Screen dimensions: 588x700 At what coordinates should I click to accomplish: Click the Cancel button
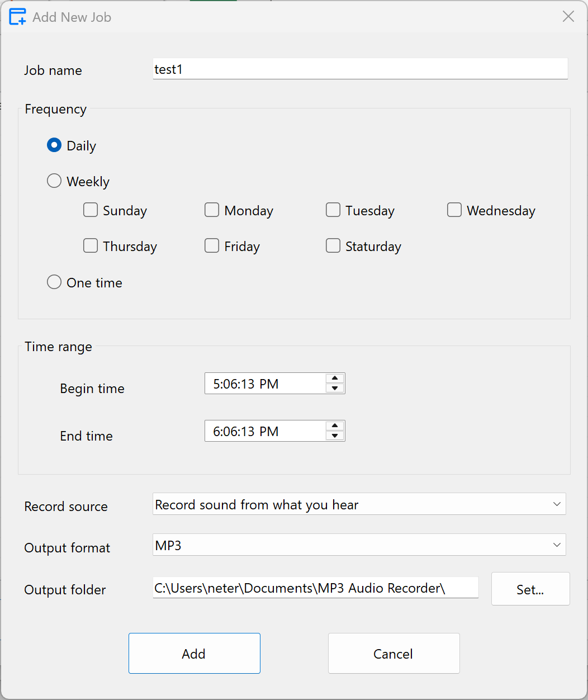coord(393,653)
